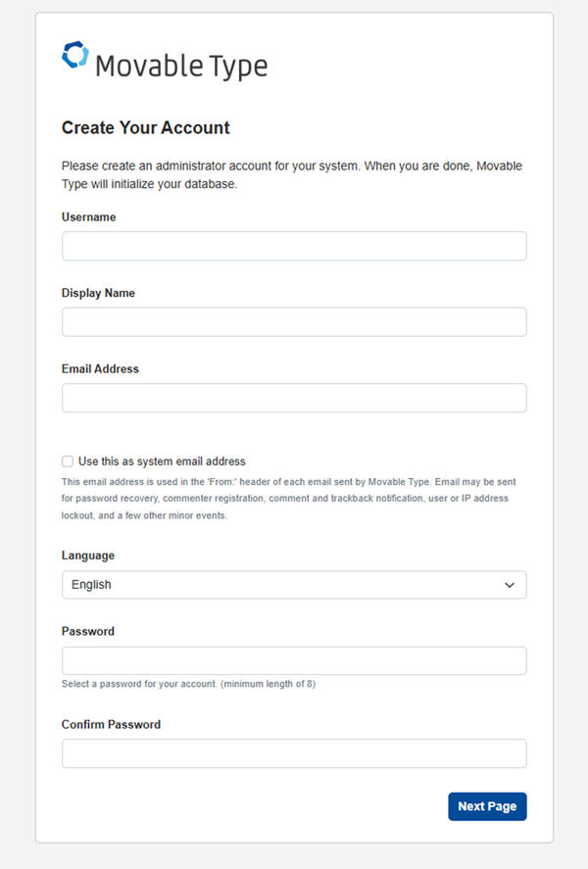Click the 'Use this as system email address' label
Viewport: 588px width, 869px height.
coord(162,461)
